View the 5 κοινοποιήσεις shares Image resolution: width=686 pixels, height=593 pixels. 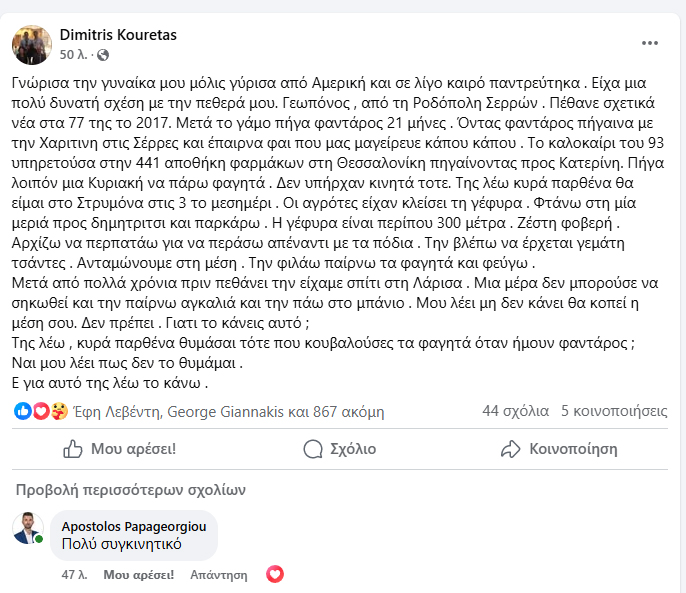coord(614,411)
